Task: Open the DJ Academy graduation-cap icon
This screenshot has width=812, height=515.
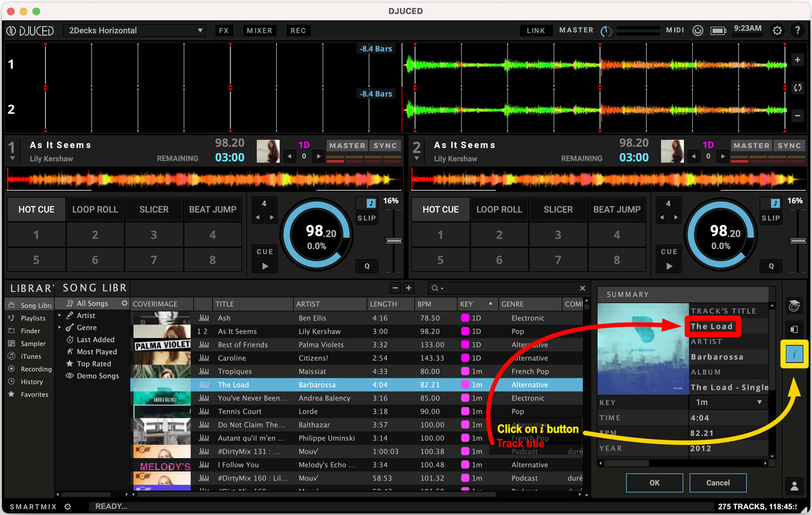Action: 795,305
